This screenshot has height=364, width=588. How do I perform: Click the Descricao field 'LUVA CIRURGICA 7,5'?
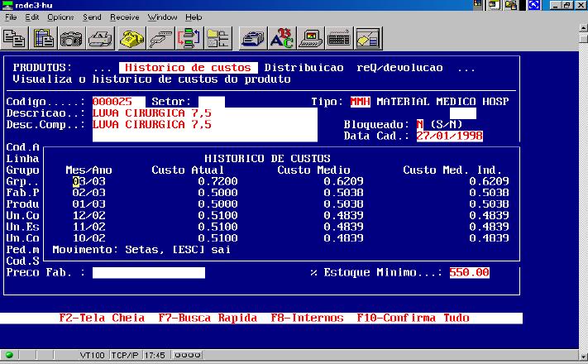pyautogui.click(x=205, y=113)
